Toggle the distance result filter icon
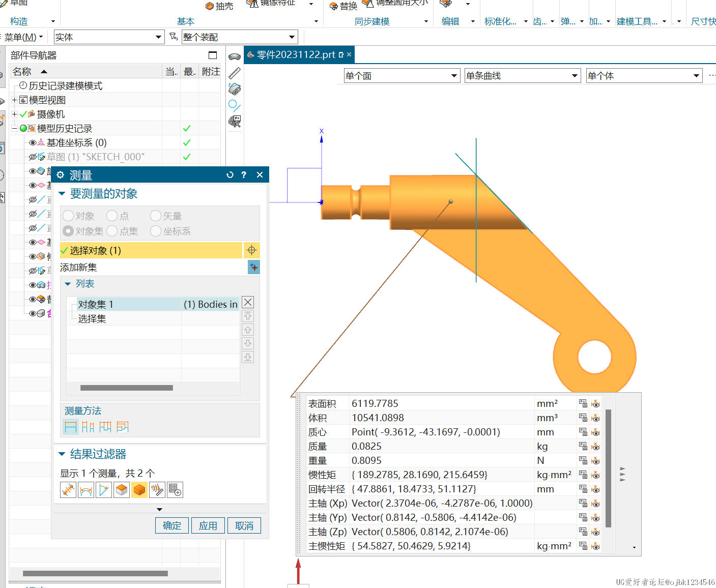 (68, 490)
